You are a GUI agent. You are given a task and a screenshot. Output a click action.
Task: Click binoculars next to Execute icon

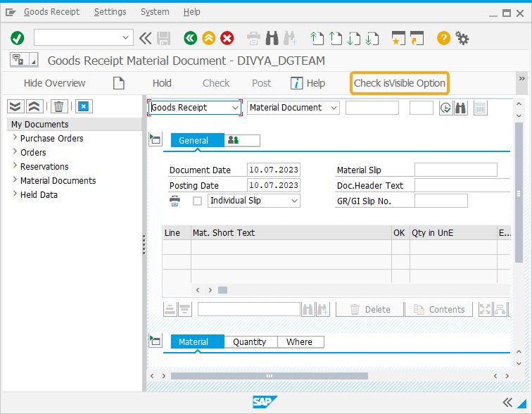coord(460,108)
